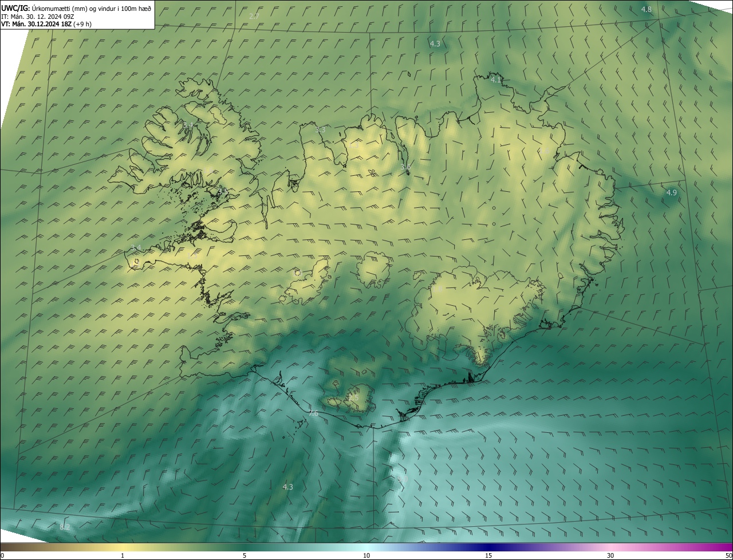Click the 0 tick on the color scale

(2, 555)
